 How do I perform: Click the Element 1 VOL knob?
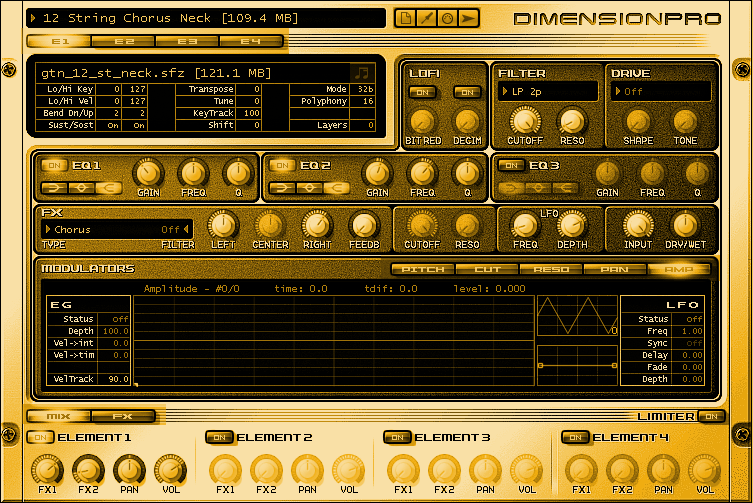pyautogui.click(x=170, y=469)
